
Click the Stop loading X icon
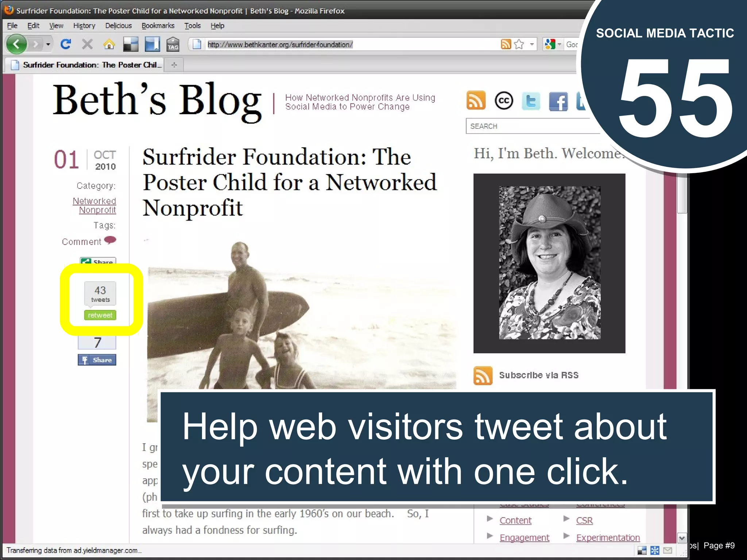(x=87, y=44)
